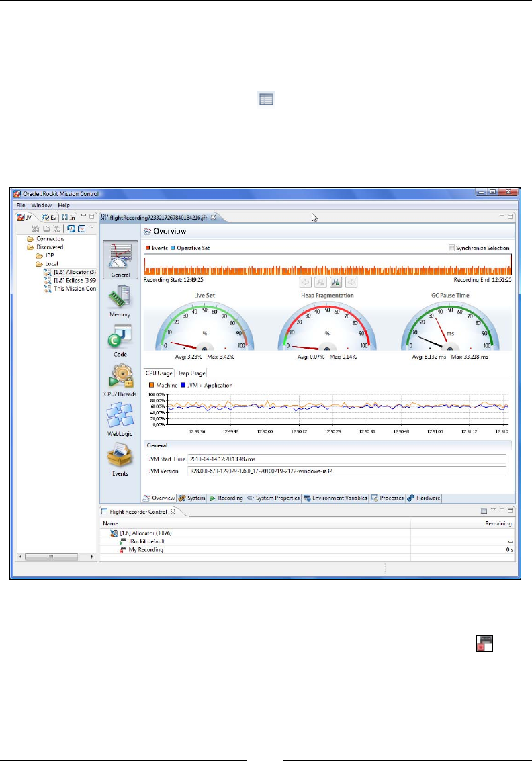Click the Remaining column header
Image resolution: width=532 pixels, height=767 pixels.
tap(463, 523)
